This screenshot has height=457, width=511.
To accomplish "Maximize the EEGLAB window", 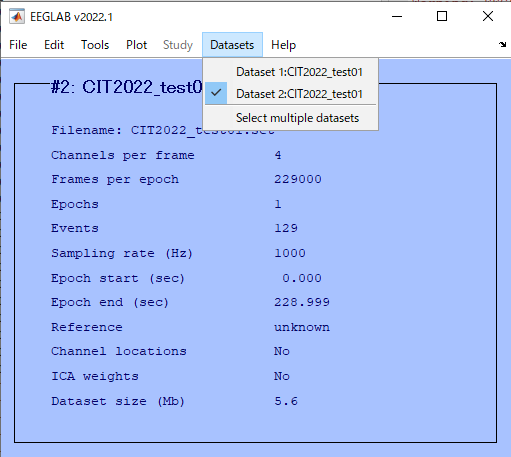I will click(x=442, y=16).
